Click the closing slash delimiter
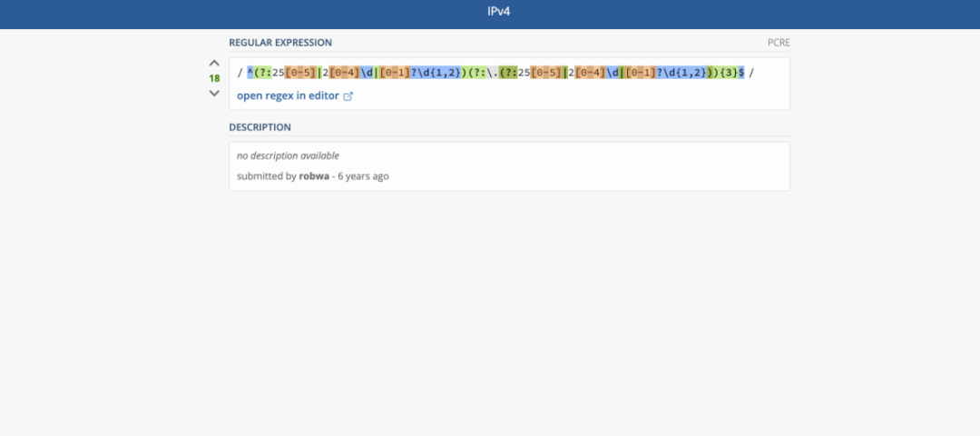Image resolution: width=980 pixels, height=436 pixels. [751, 73]
